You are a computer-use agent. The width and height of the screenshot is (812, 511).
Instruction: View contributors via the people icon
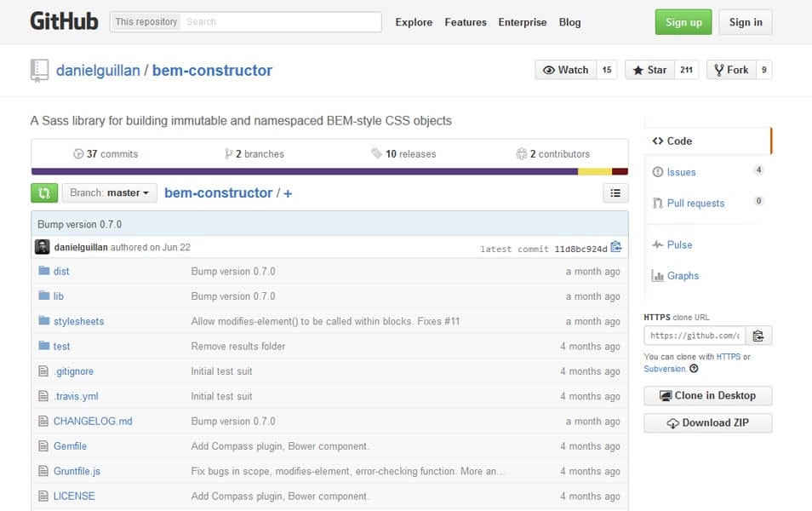[x=522, y=153]
